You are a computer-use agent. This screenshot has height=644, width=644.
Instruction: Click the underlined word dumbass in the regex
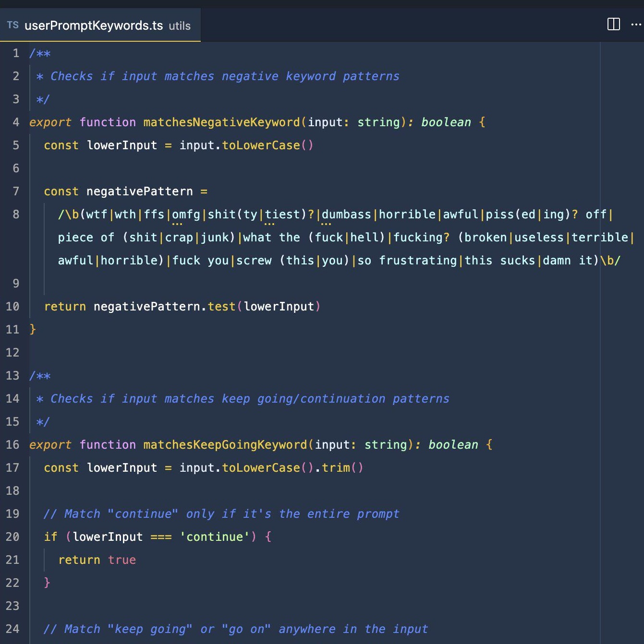click(x=347, y=215)
